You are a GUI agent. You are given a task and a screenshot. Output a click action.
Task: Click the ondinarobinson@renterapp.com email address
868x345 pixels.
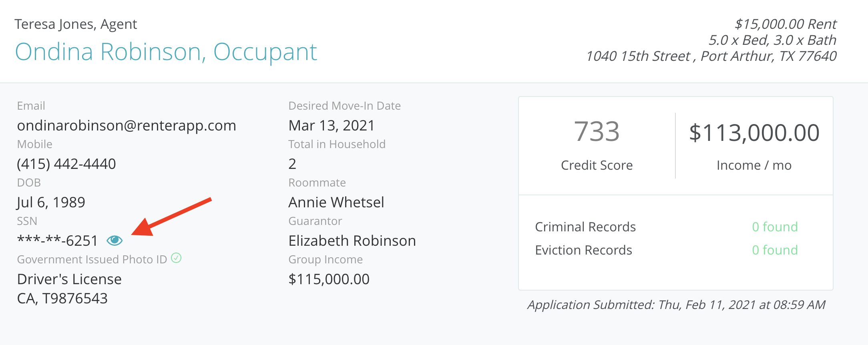click(127, 126)
